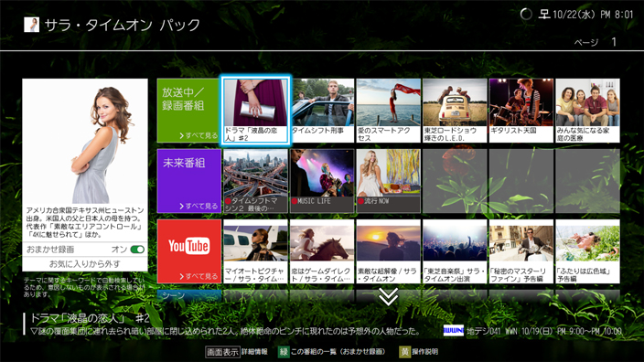
Task: Select タイムシフト刑事 program thumbnail
Action: 322,111
